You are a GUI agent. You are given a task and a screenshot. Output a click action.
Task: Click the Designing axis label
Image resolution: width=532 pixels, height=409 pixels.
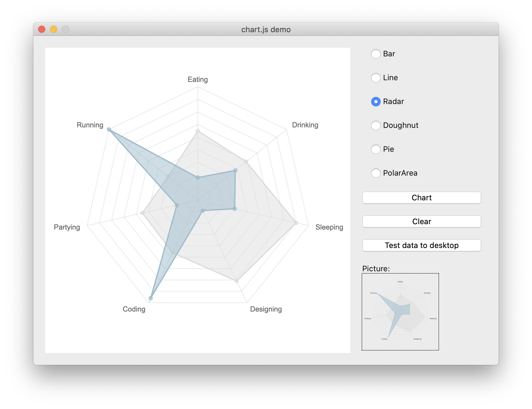(266, 309)
